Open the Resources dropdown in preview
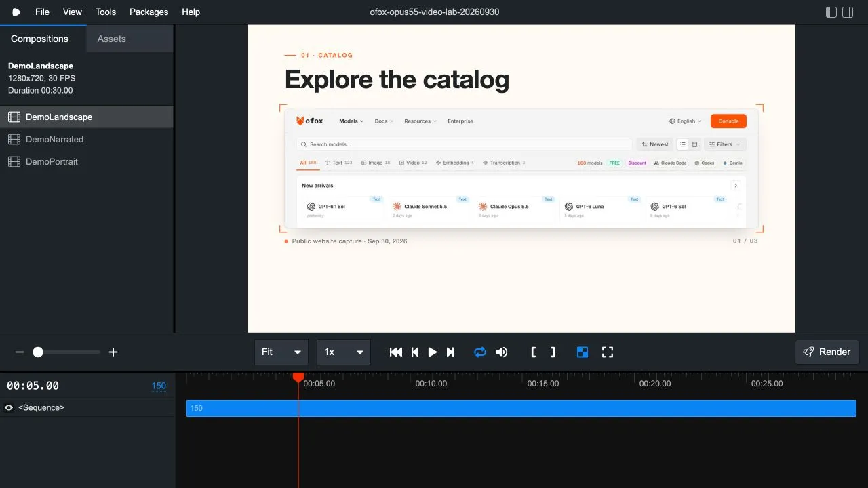 coord(420,121)
